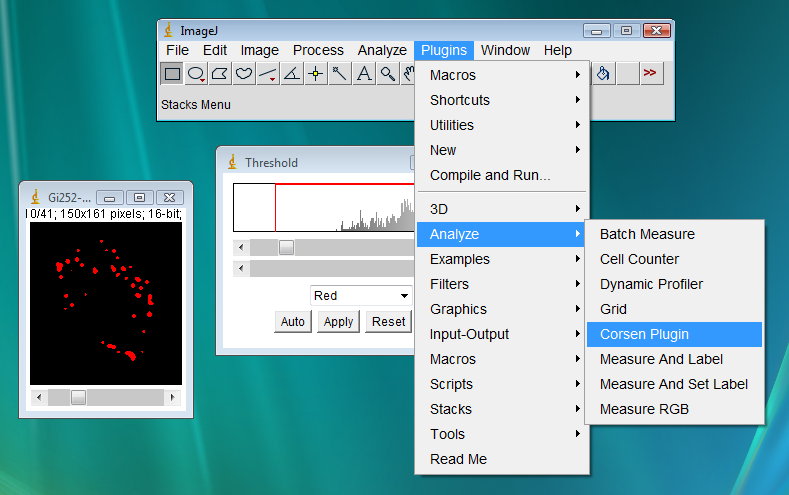Click the Apply threshold button
Screen dimensions: 789x495
(339, 321)
